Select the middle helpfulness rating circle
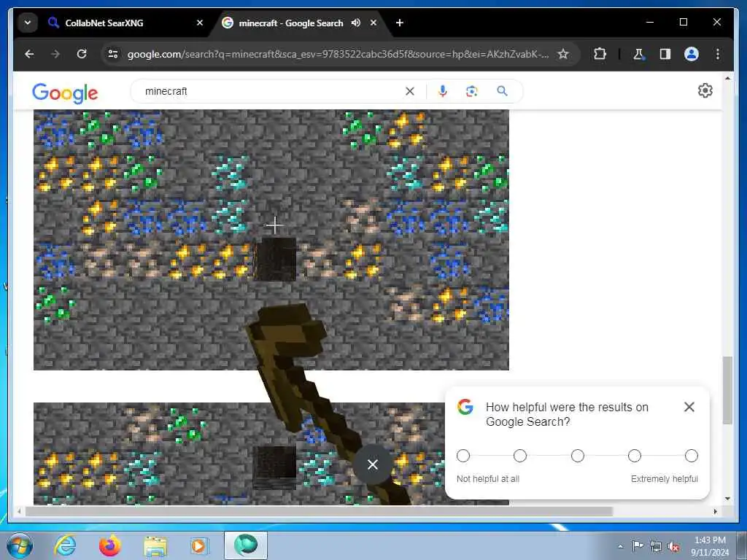The width and height of the screenshot is (747, 560). pos(578,456)
